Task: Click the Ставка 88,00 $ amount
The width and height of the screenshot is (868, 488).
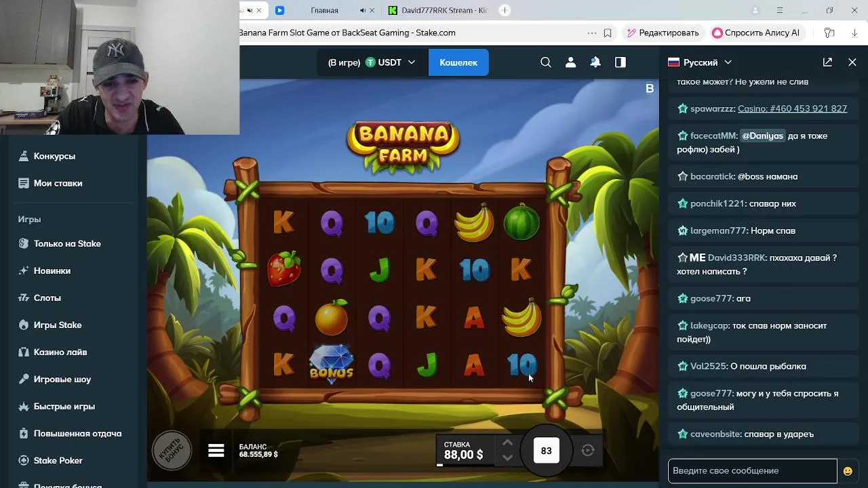Action: (464, 455)
